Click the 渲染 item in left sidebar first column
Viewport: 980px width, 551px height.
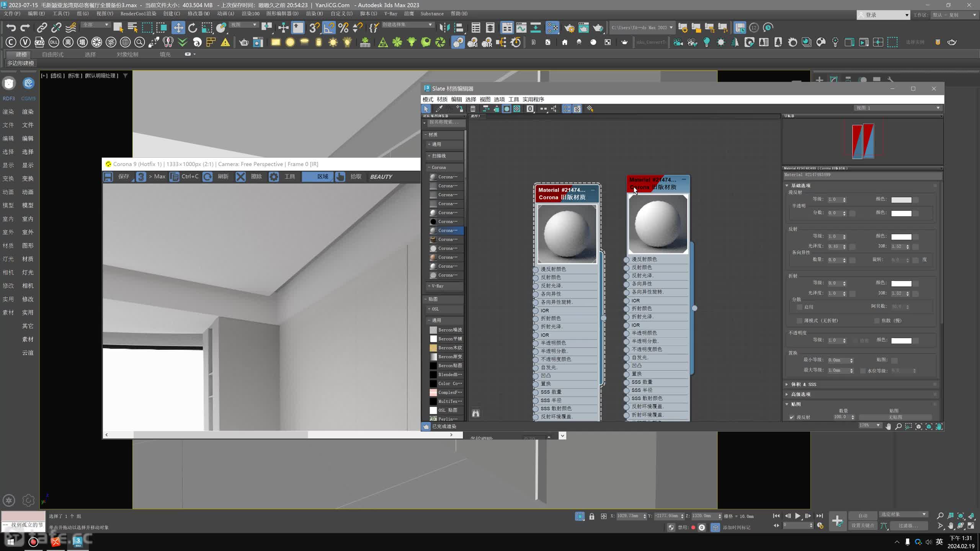8,112
